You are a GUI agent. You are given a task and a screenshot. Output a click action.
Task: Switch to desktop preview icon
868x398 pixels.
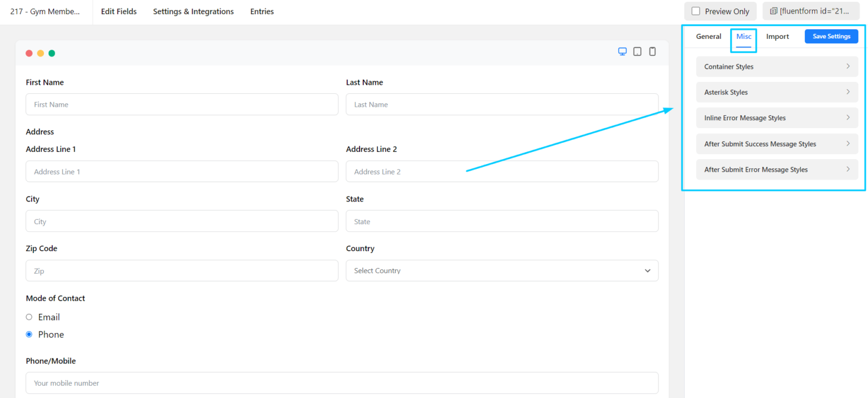622,52
